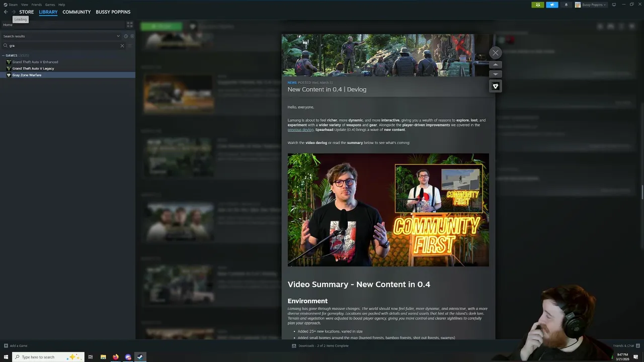Close the news overlay with the X button
Viewport: 644px width, 362px height.
pyautogui.click(x=495, y=53)
